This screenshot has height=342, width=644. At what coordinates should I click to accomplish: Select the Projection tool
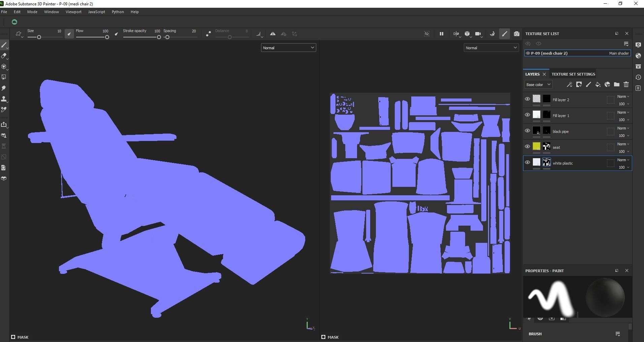tap(4, 67)
